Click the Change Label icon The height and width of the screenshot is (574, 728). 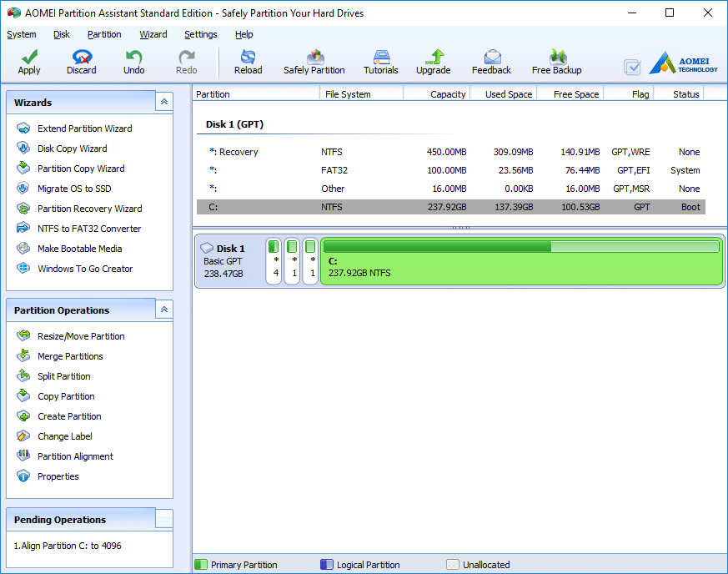[x=23, y=436]
